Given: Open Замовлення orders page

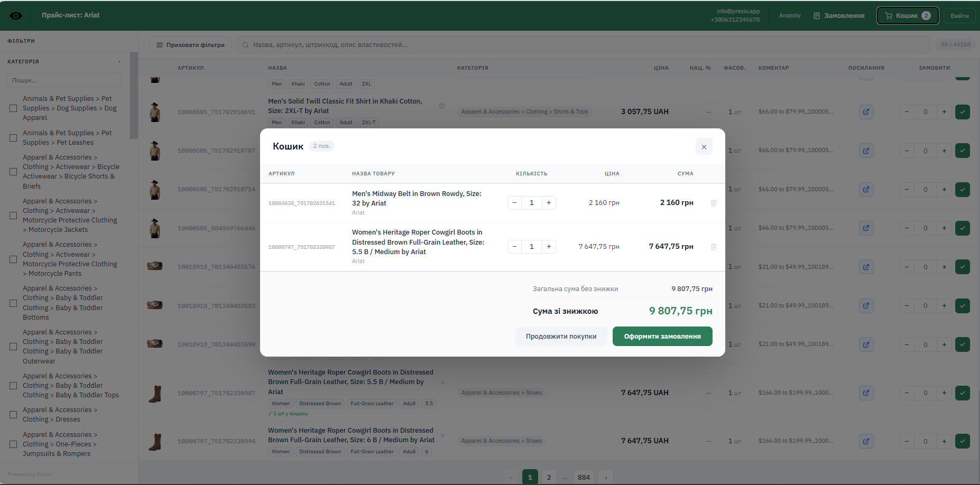Looking at the screenshot, I should 839,16.
